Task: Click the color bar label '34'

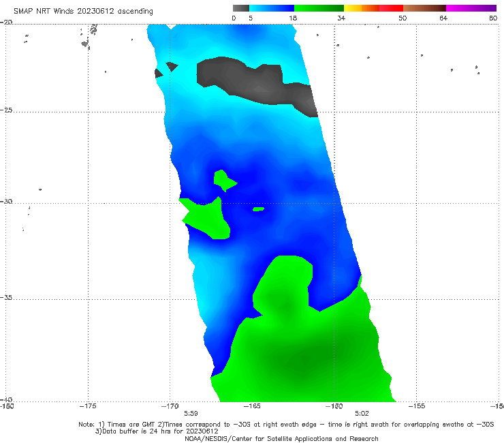Action: click(x=341, y=18)
